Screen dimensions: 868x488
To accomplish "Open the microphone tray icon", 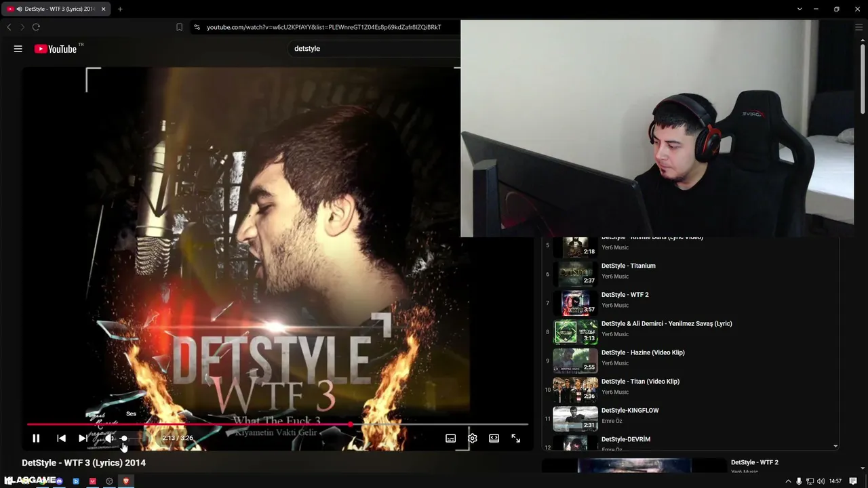I will point(800,481).
